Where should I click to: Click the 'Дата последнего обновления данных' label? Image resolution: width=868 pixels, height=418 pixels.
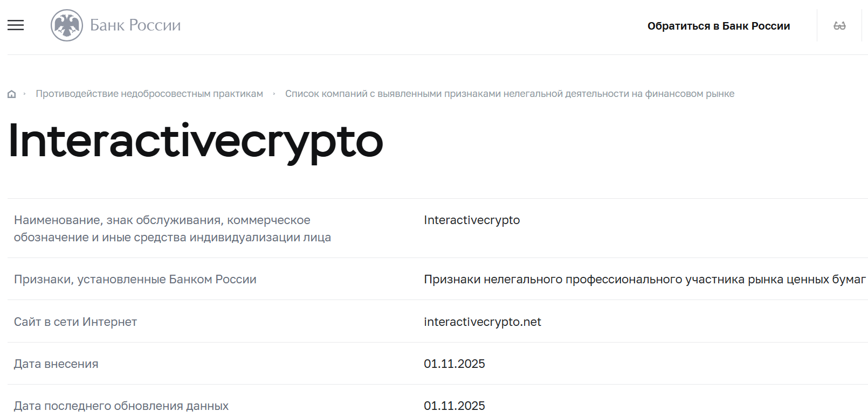[120, 405]
